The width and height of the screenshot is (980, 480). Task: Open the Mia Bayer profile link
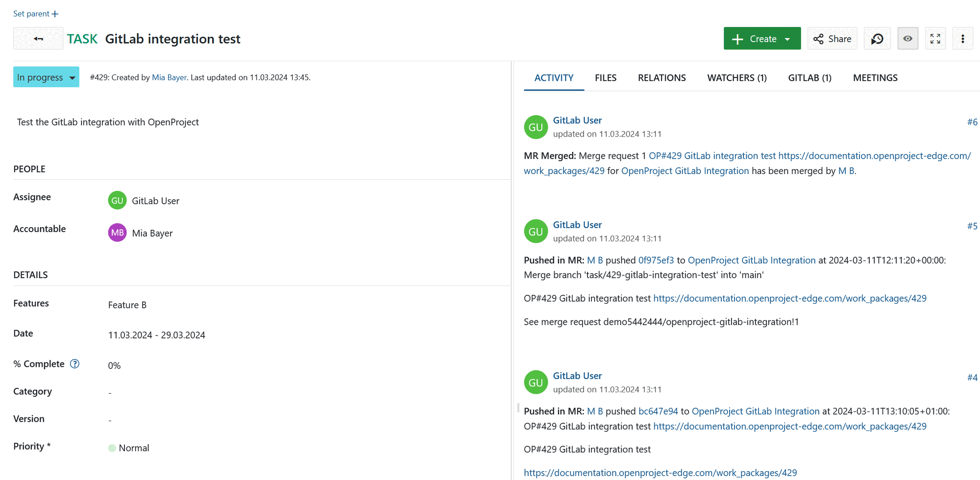coord(169,77)
